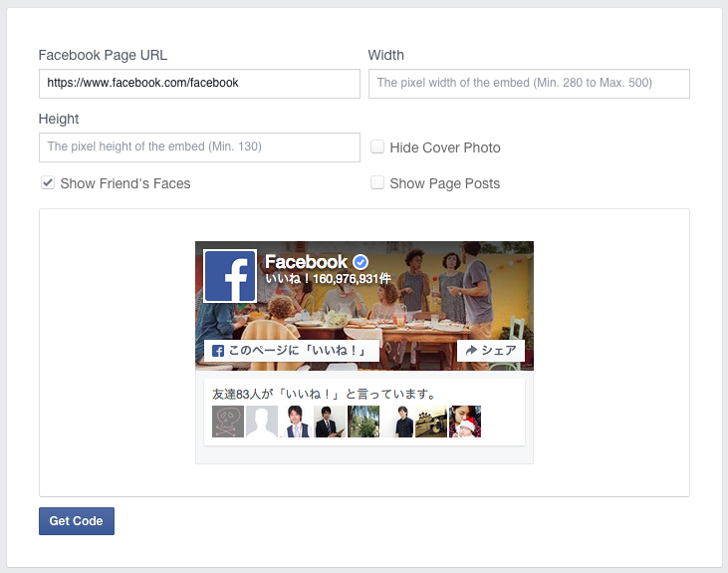Click the gray silhouette default friend avatar
Viewport: 728px width, 573px height.
tap(262, 422)
